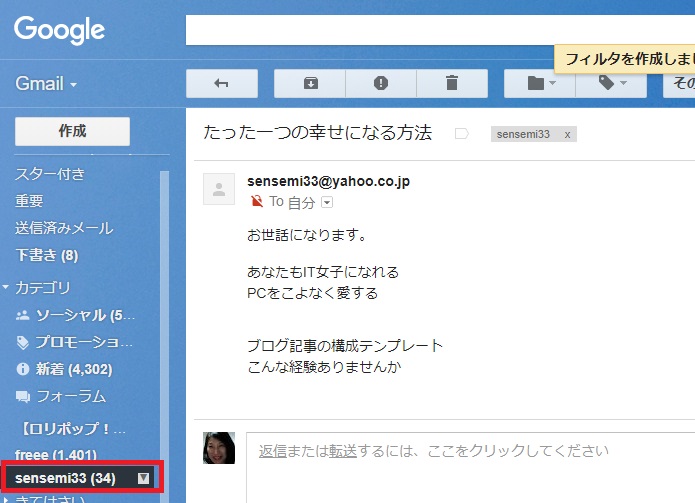The height and width of the screenshot is (503, 695).
Task: Click the unencrypted red lock icon
Action: (257, 202)
